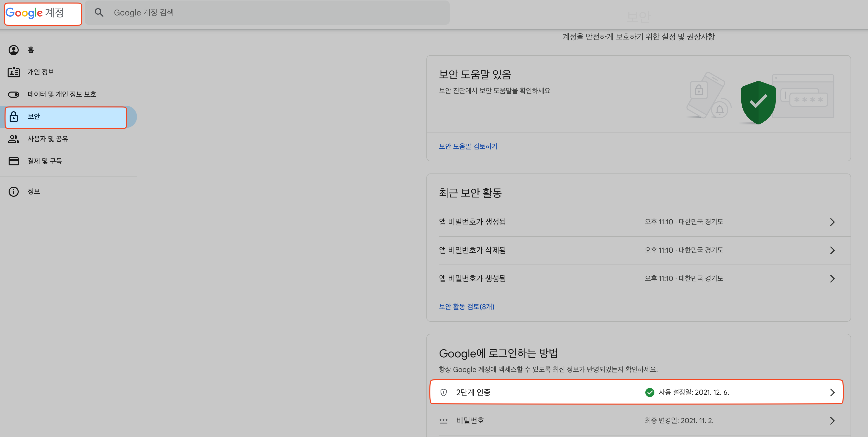Click the search magnifier icon

tap(99, 12)
